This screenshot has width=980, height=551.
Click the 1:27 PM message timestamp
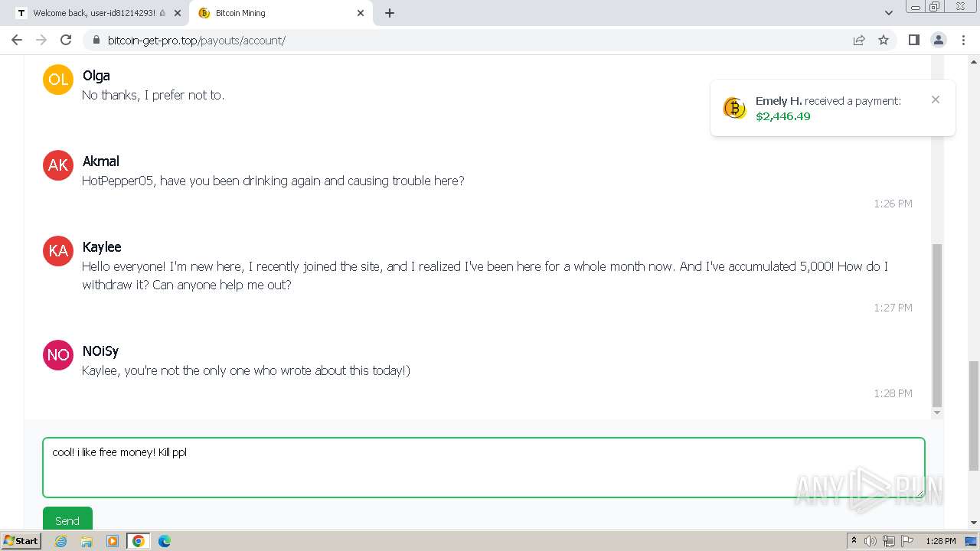893,308
